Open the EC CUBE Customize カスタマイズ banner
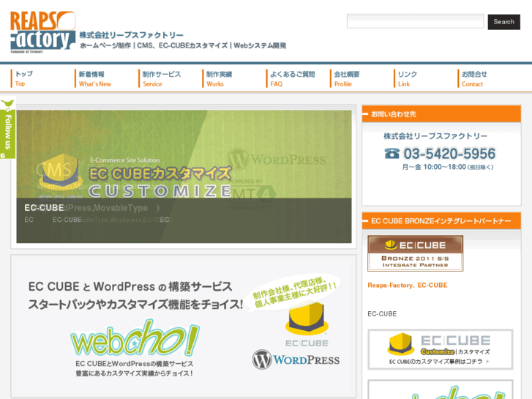The width and height of the screenshot is (532, 399). click(x=441, y=349)
